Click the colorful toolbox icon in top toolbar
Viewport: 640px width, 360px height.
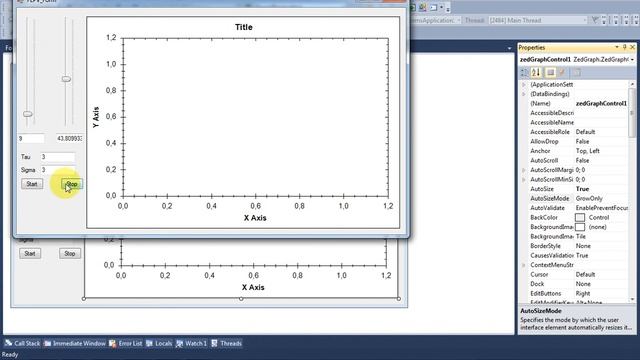click(x=423, y=7)
